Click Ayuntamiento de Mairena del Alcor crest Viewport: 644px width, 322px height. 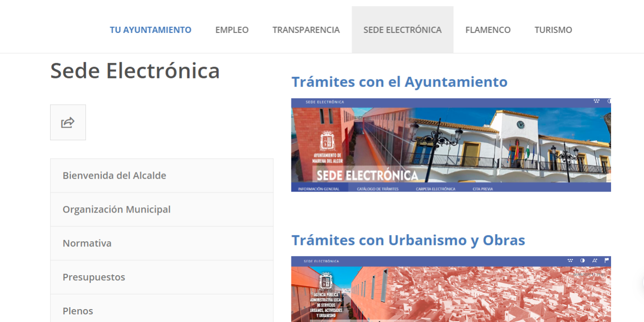pos(327,142)
